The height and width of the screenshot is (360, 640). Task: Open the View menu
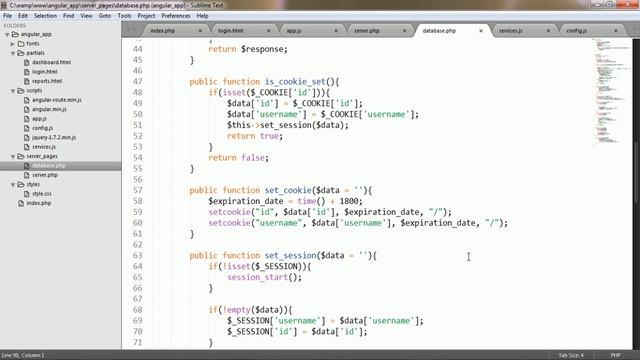pyautogui.click(x=86, y=16)
